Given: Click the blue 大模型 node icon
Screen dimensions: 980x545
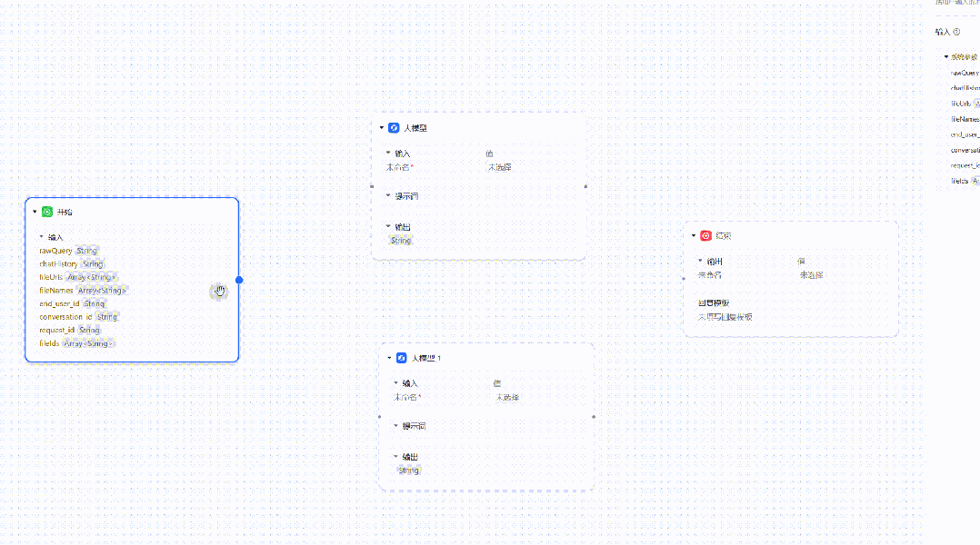Looking at the screenshot, I should click(394, 127).
